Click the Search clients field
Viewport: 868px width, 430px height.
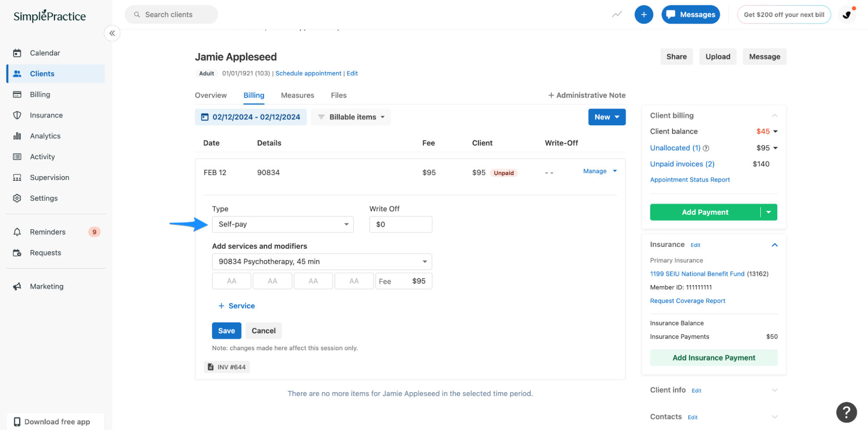coord(171,14)
